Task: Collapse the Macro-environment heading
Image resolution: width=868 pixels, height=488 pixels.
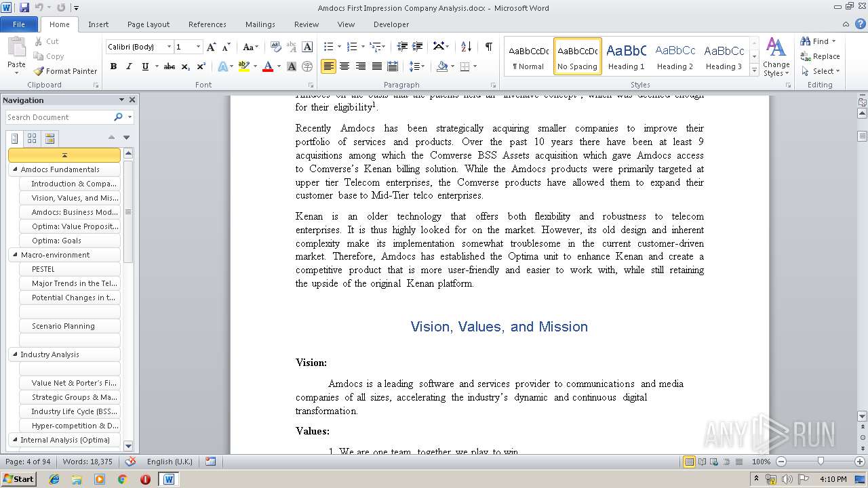Action: [x=14, y=255]
